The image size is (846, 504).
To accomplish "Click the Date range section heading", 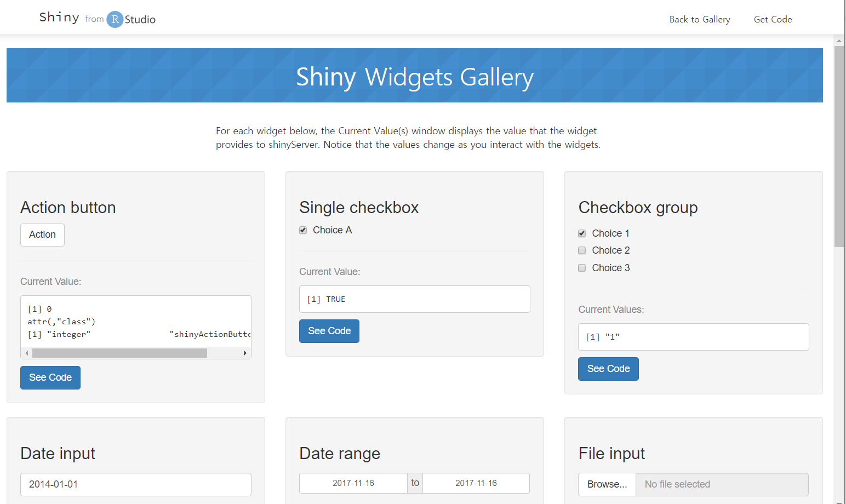I will coord(340,454).
